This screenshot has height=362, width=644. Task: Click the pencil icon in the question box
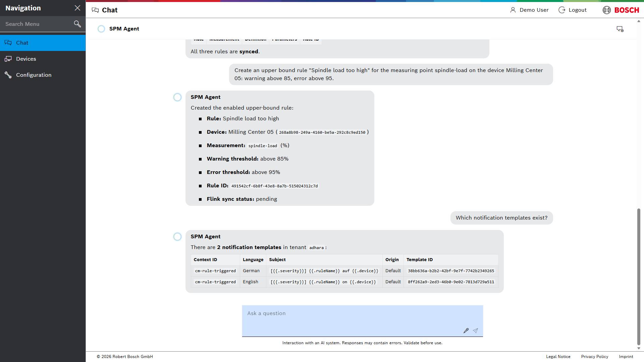[466, 331]
